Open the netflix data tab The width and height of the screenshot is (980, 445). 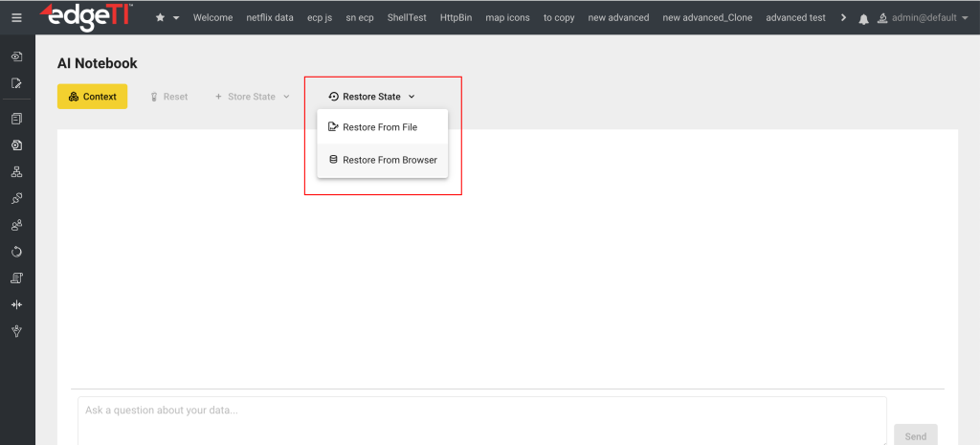[x=270, y=18]
